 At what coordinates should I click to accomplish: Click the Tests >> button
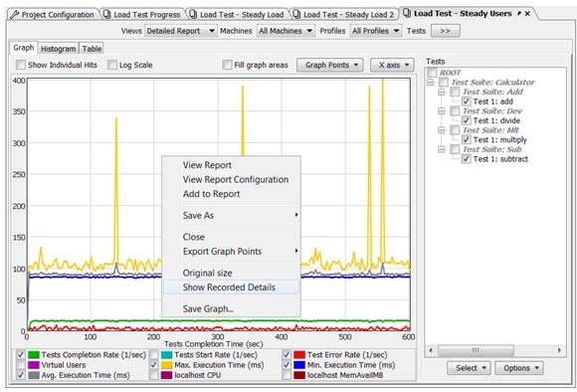446,31
